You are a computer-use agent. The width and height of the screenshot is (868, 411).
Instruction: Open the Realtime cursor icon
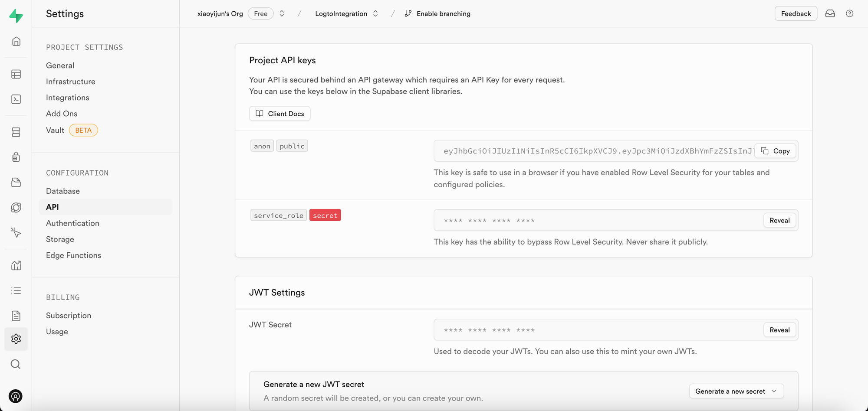(16, 233)
